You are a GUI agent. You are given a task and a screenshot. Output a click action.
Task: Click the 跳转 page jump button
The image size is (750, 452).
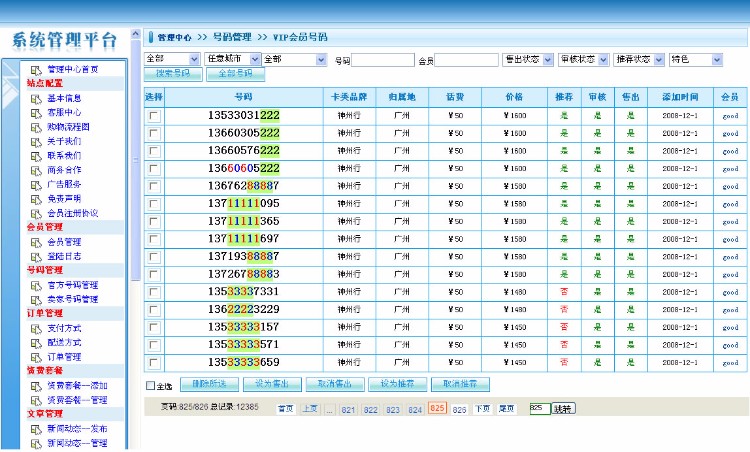(563, 409)
